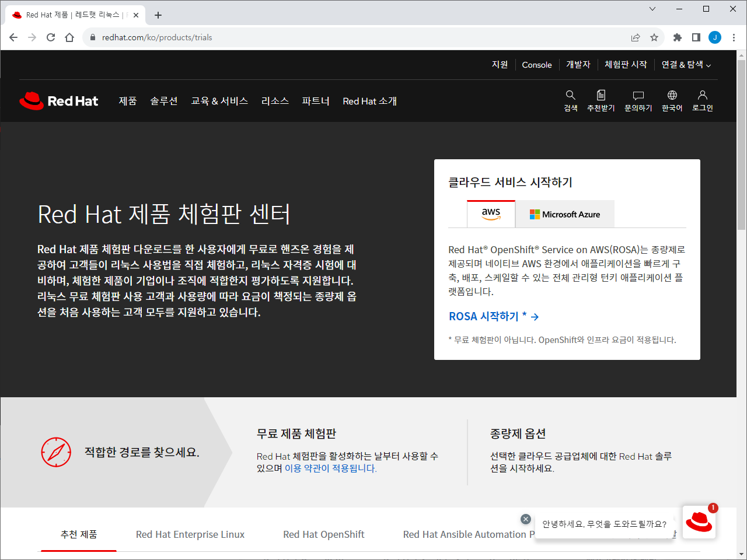Click the scrollbar down arrow
Image resolution: width=747 pixels, height=560 pixels.
coord(741,554)
